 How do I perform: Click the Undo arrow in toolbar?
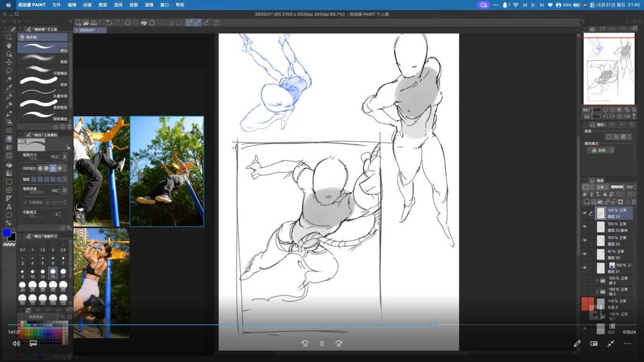tap(109, 23)
